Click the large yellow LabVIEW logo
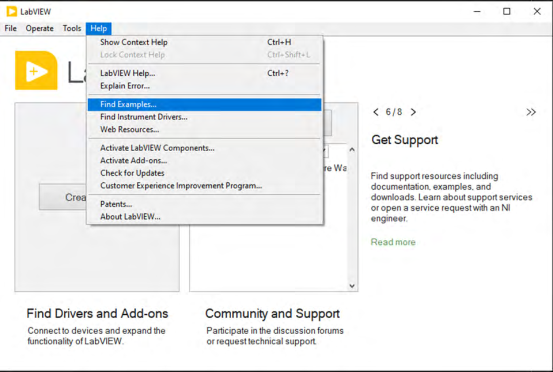The image size is (553, 372). pyautogui.click(x=36, y=70)
